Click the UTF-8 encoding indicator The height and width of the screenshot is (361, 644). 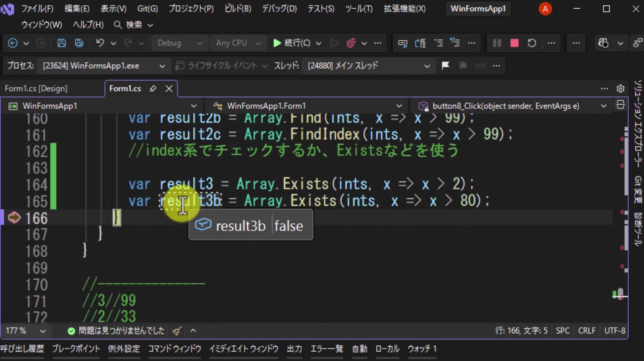pos(615,331)
